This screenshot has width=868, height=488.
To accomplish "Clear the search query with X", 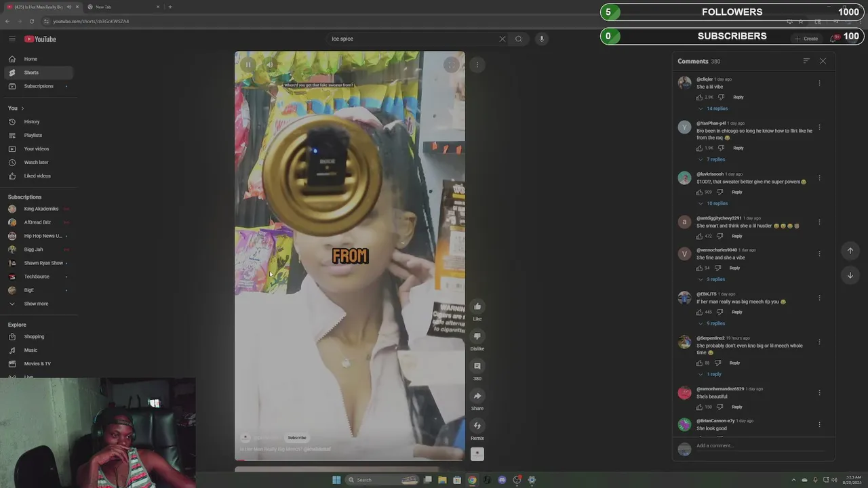I will (502, 39).
